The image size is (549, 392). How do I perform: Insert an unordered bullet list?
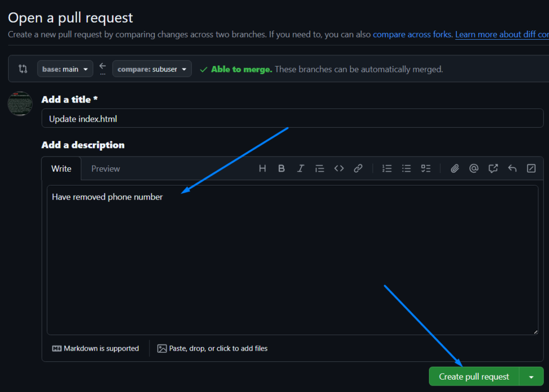406,168
